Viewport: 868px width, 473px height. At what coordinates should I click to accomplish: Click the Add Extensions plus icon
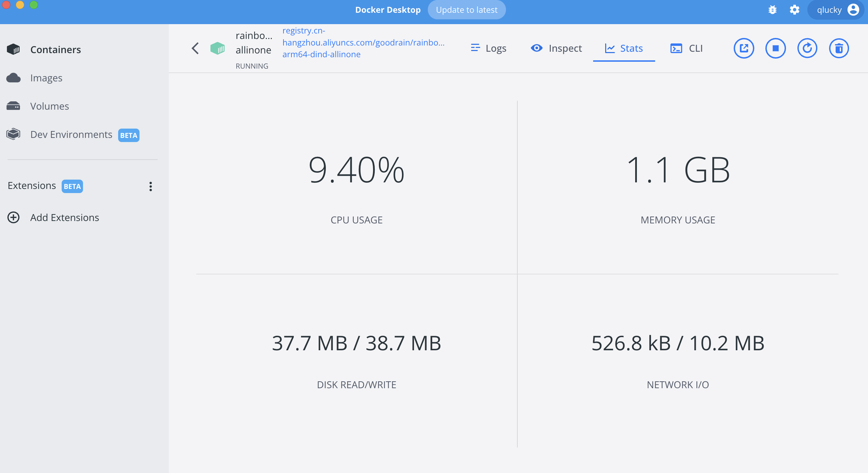13,218
